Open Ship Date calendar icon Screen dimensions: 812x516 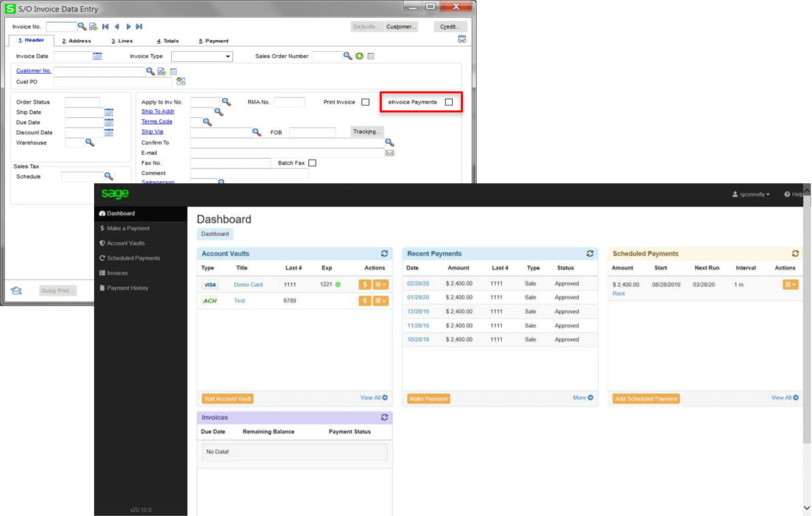click(109, 112)
